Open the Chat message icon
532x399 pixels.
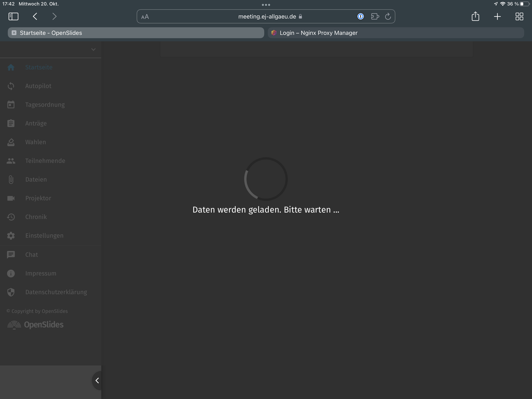11,255
